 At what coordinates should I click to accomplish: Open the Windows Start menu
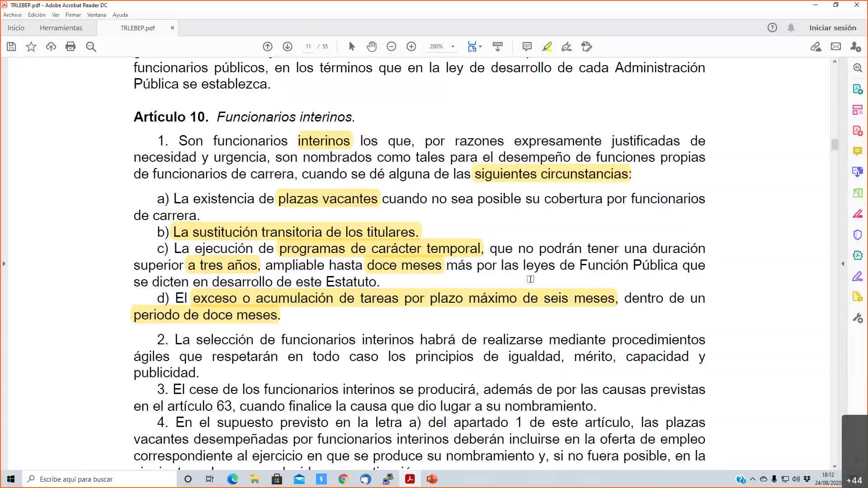pos(11,479)
